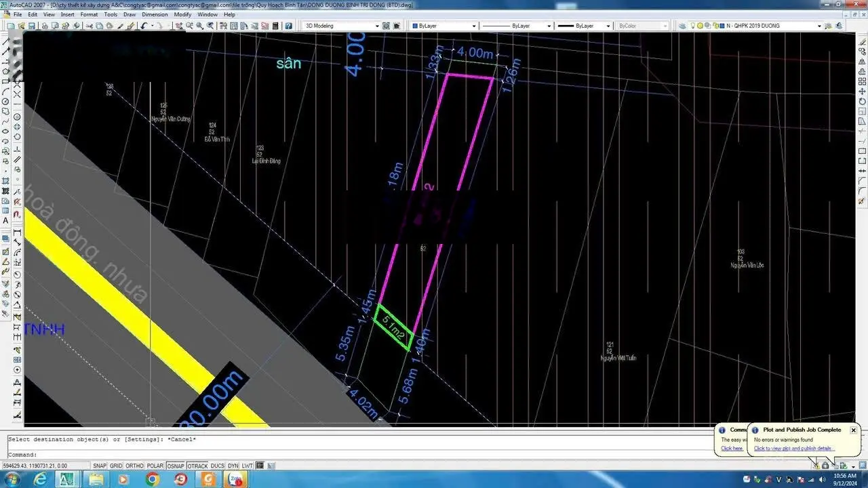Open Google Chrome from taskbar

coord(153,479)
